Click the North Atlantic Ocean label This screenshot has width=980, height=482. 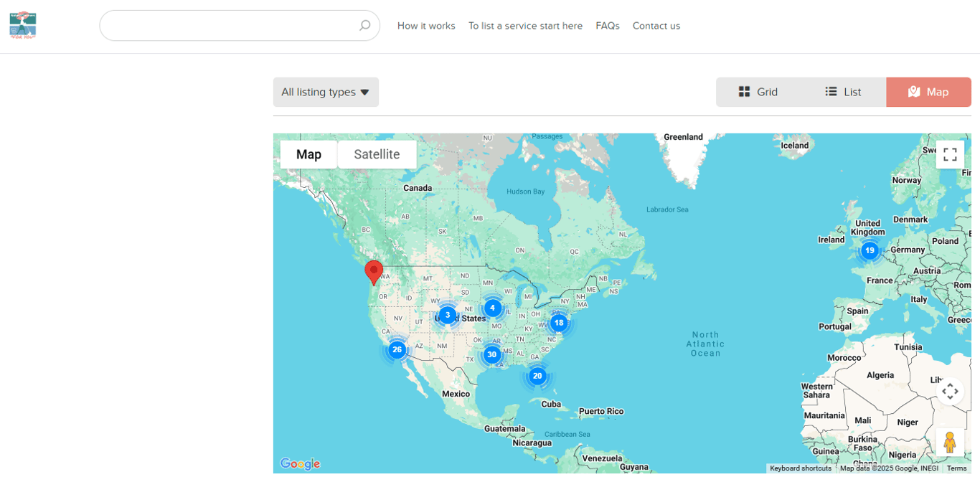(705, 344)
